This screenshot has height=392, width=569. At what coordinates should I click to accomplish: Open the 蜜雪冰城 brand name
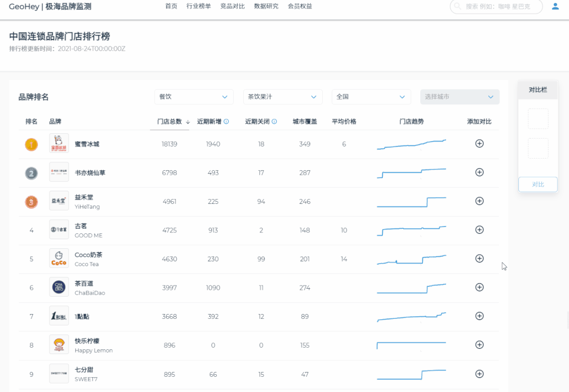click(x=86, y=144)
